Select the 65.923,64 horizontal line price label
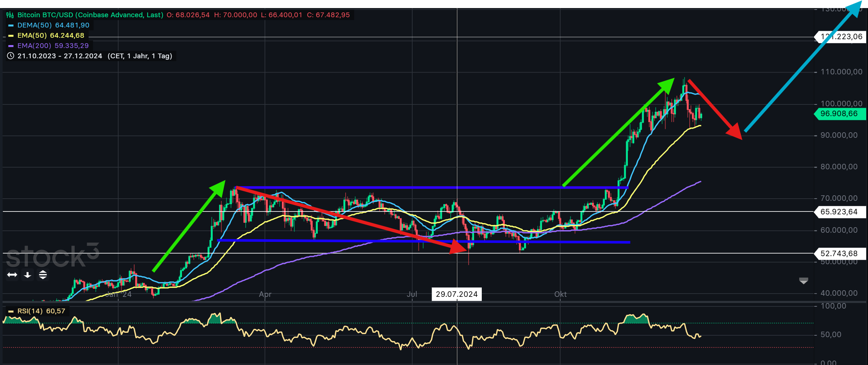 (x=839, y=212)
